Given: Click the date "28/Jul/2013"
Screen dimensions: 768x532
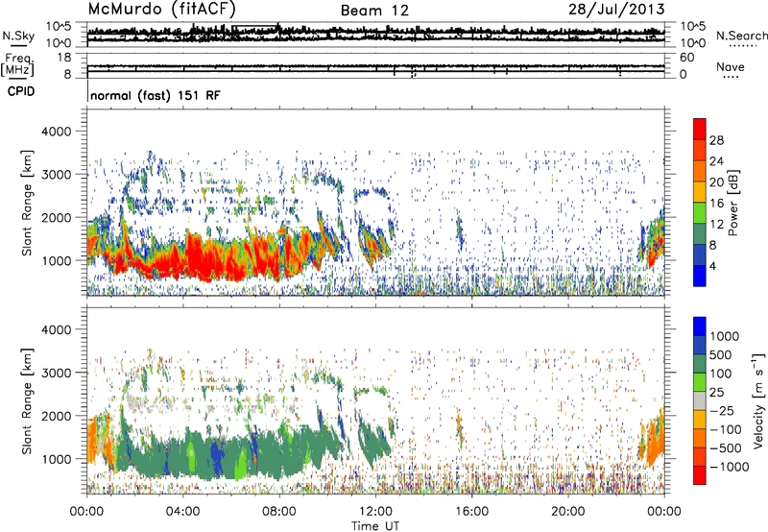Looking at the screenshot, I should pyautogui.click(x=616, y=10).
